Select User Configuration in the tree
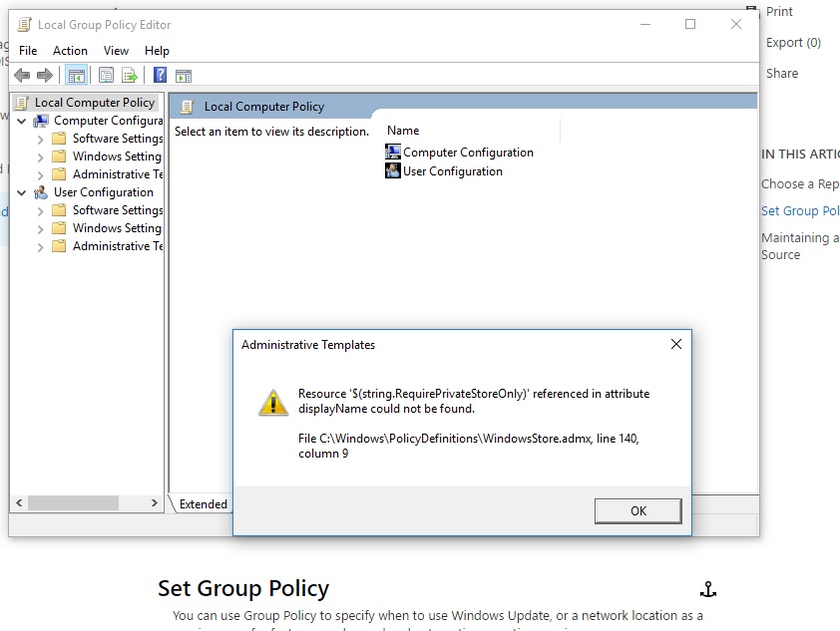This screenshot has height=631, width=840. click(x=104, y=192)
